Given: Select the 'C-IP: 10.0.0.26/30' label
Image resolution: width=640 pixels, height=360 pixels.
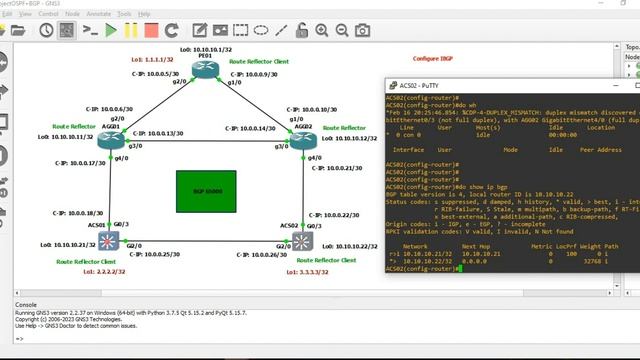Looking at the screenshot, I should (x=262, y=255).
